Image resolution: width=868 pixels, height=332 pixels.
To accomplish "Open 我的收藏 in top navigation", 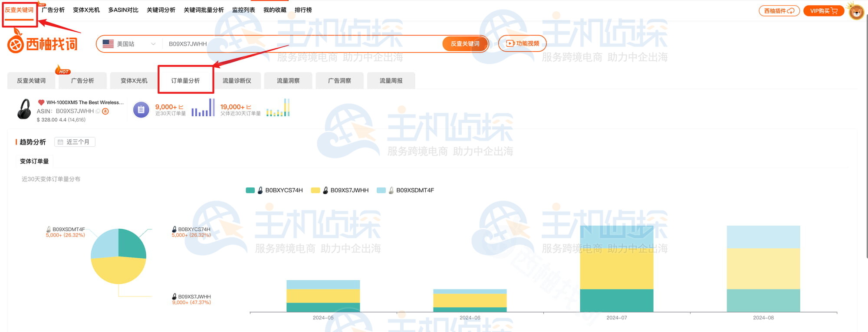I will [275, 10].
